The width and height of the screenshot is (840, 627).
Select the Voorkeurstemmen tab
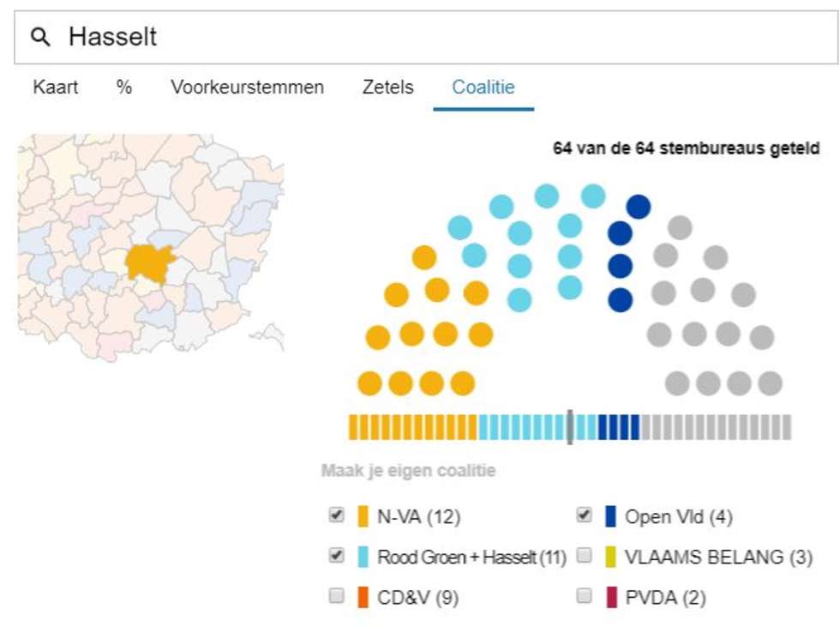(247, 87)
